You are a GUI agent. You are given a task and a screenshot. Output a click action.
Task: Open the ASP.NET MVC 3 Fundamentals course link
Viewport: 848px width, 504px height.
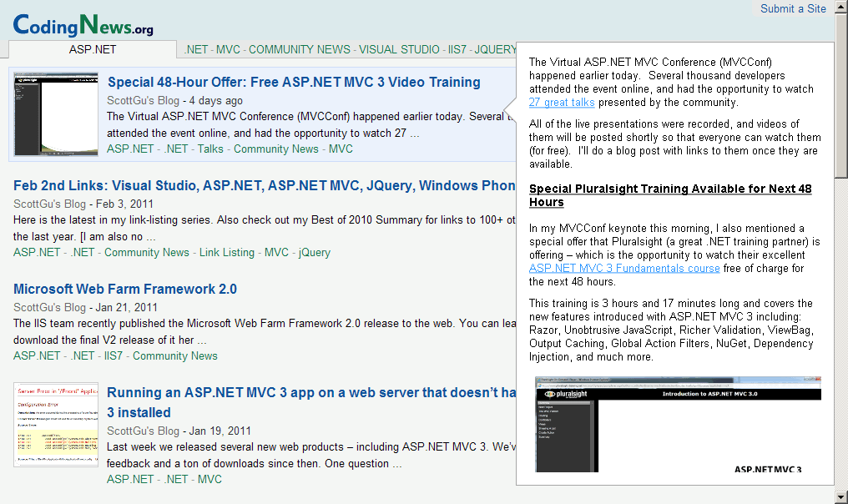(x=624, y=268)
